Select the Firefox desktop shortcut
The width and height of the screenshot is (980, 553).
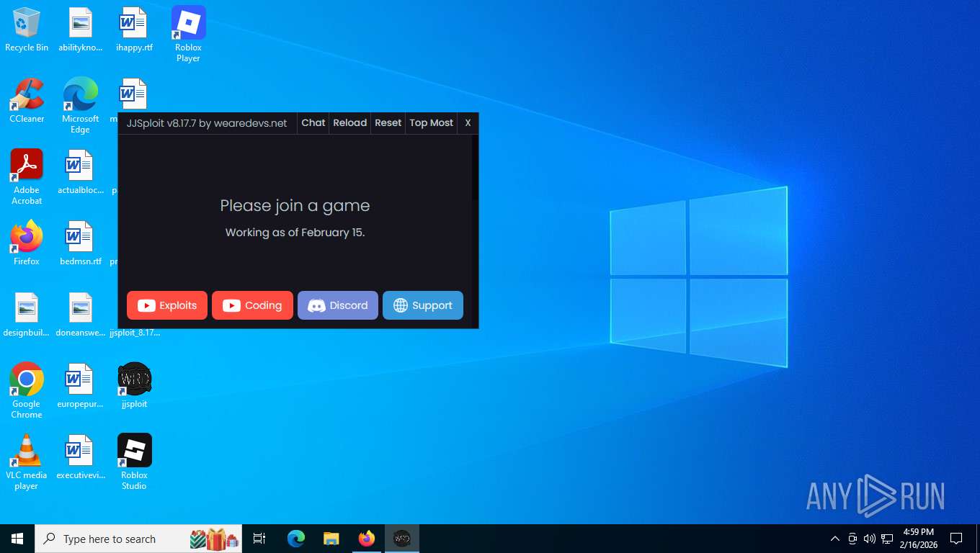27,243
